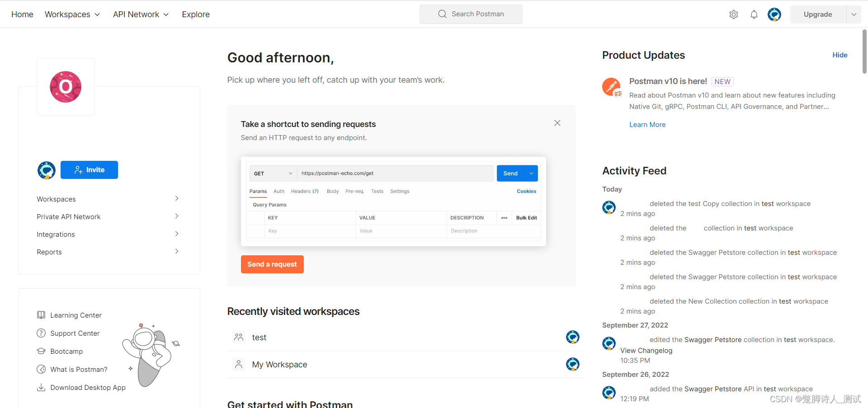Screen dimensions: 868x408
Task: Click the right-side page scrollbar
Action: pyautogui.click(x=864, y=52)
